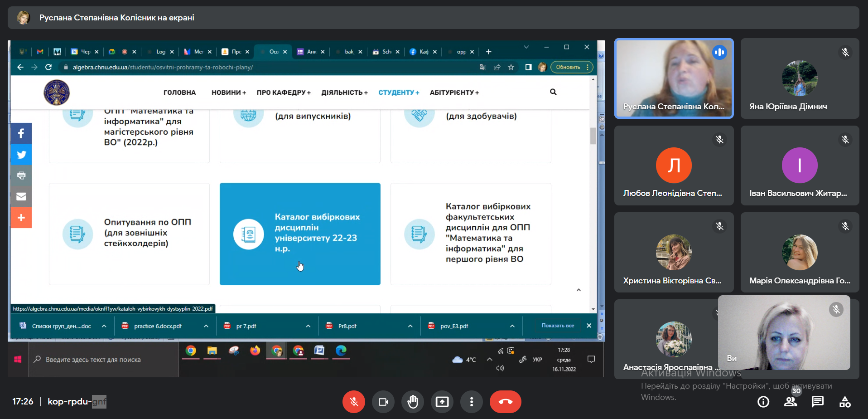Open НОВИНИ+ menu

229,93
